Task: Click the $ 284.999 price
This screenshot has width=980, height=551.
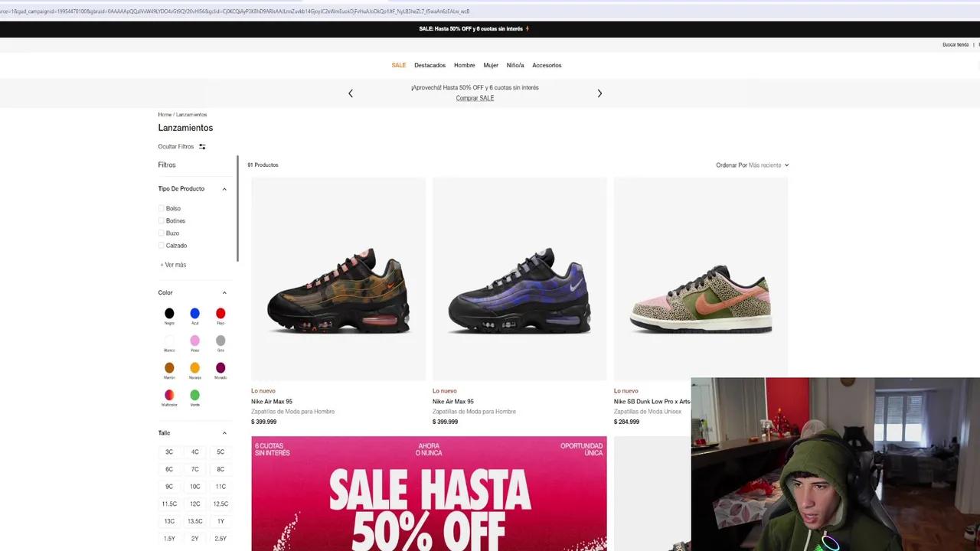Action: (x=626, y=422)
